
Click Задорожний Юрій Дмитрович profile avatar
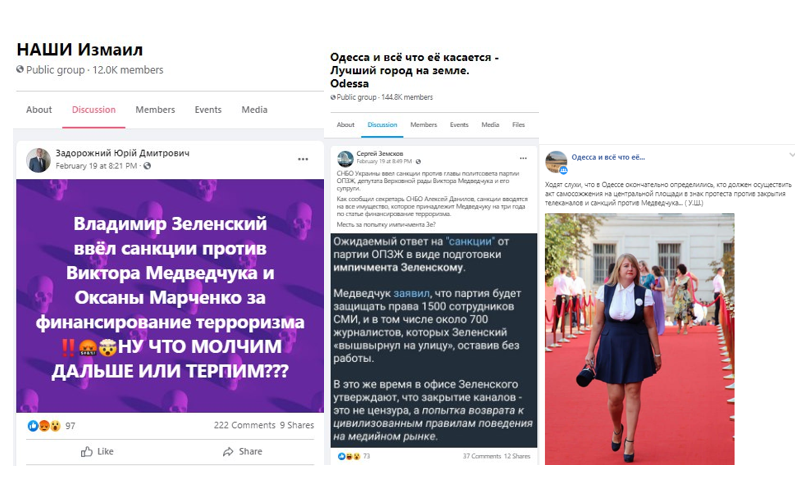(x=38, y=160)
